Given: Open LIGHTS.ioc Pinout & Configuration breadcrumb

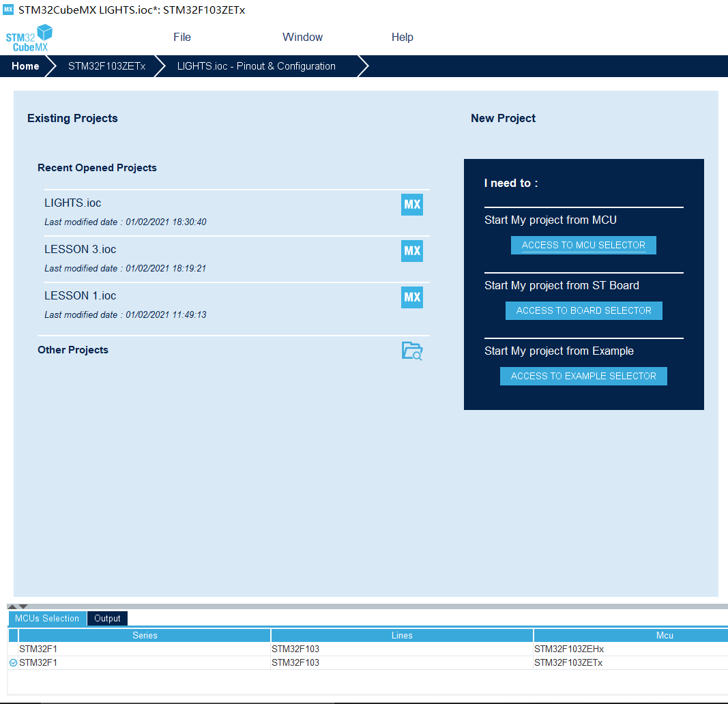Looking at the screenshot, I should click(257, 66).
